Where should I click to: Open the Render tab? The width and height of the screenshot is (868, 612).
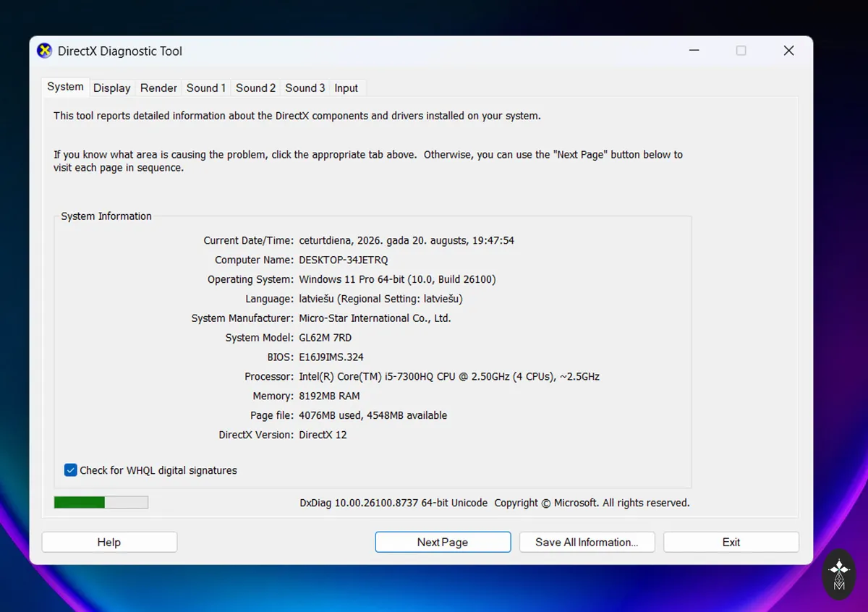coord(158,88)
